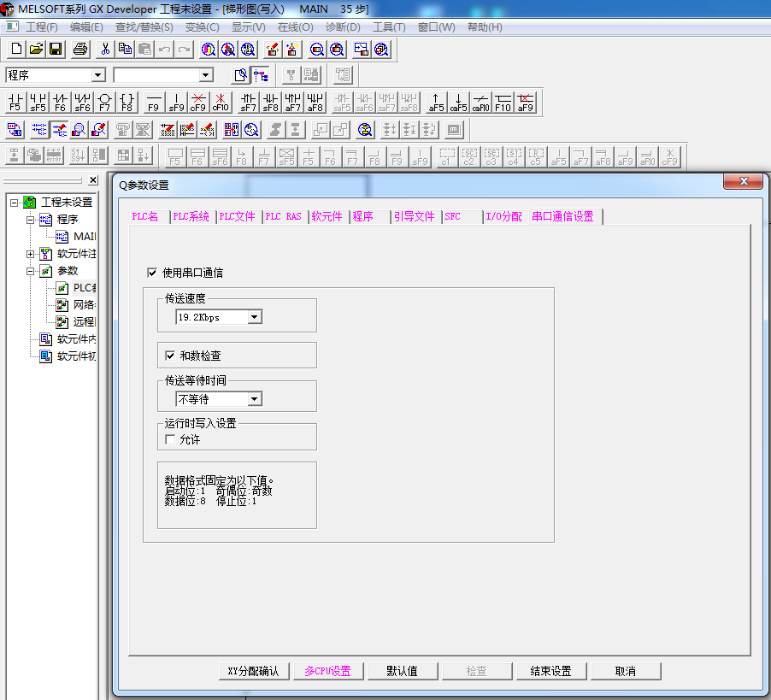The width and height of the screenshot is (771, 700).
Task: Click the Save project icon
Action: [56, 50]
